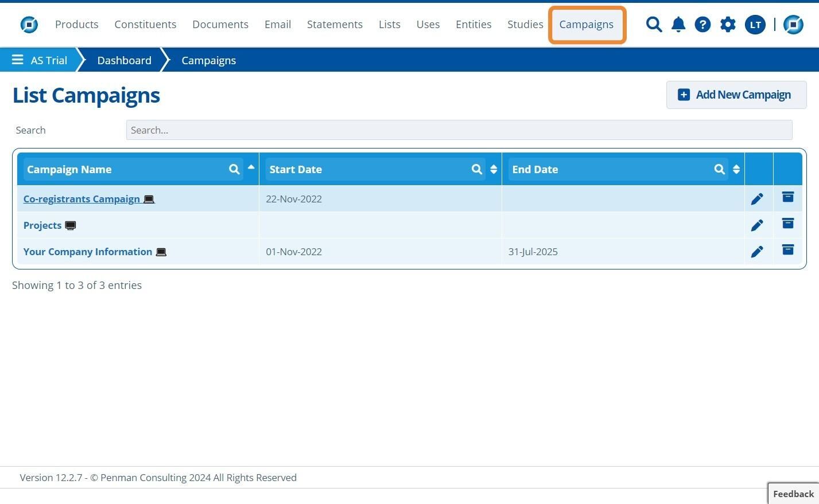Open the LT user avatar menu
Screen dimensions: 819x504
point(755,25)
